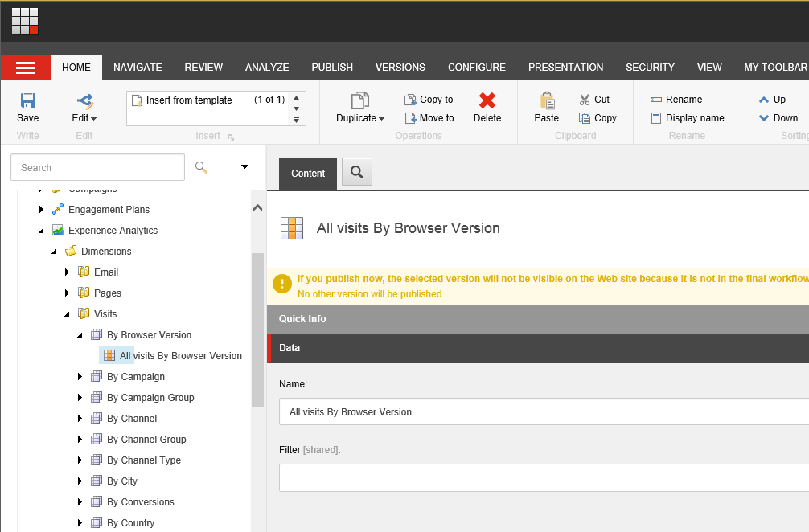Click the Save icon in the ribbon

tap(27, 101)
